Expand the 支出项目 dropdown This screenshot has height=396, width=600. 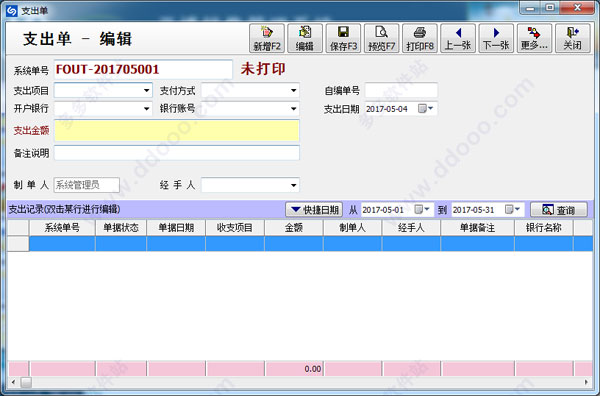(146, 91)
